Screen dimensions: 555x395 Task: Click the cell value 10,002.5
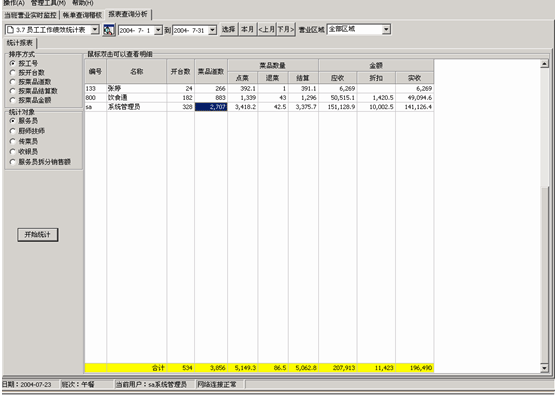pos(376,107)
